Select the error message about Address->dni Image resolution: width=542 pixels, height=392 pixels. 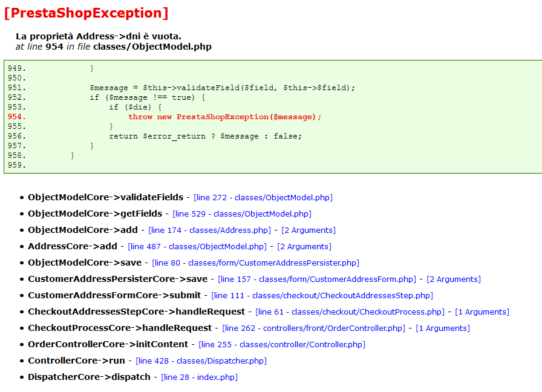click(99, 36)
